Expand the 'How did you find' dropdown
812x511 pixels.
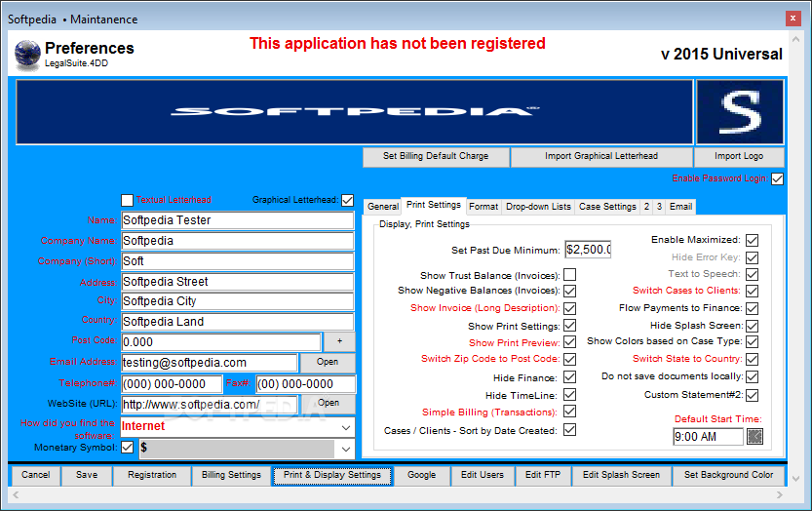click(x=346, y=427)
